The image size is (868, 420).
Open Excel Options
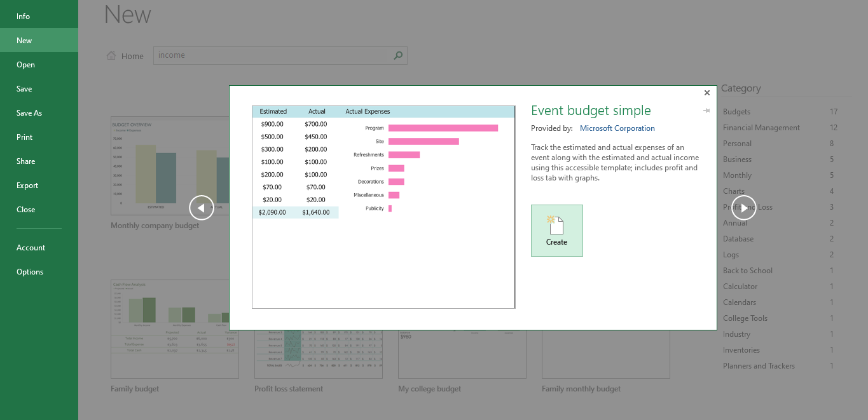point(30,272)
